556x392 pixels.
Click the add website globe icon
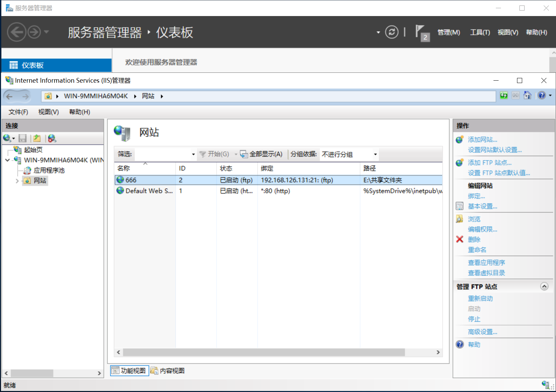460,139
